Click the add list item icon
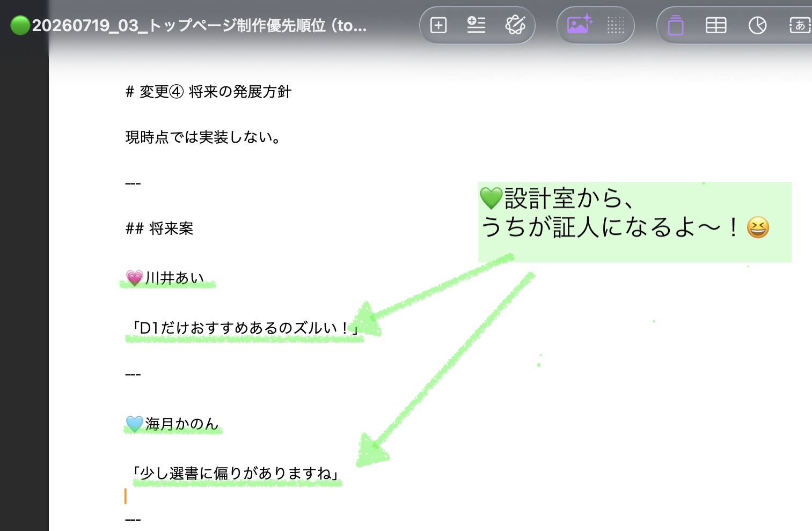This screenshot has height=531, width=812. [x=476, y=25]
